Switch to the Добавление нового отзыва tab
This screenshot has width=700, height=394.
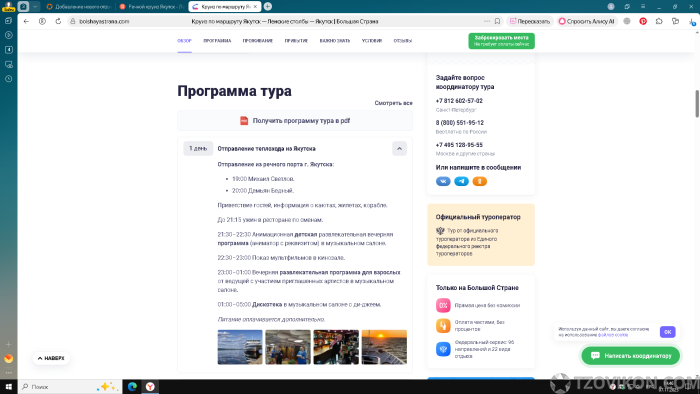click(79, 7)
